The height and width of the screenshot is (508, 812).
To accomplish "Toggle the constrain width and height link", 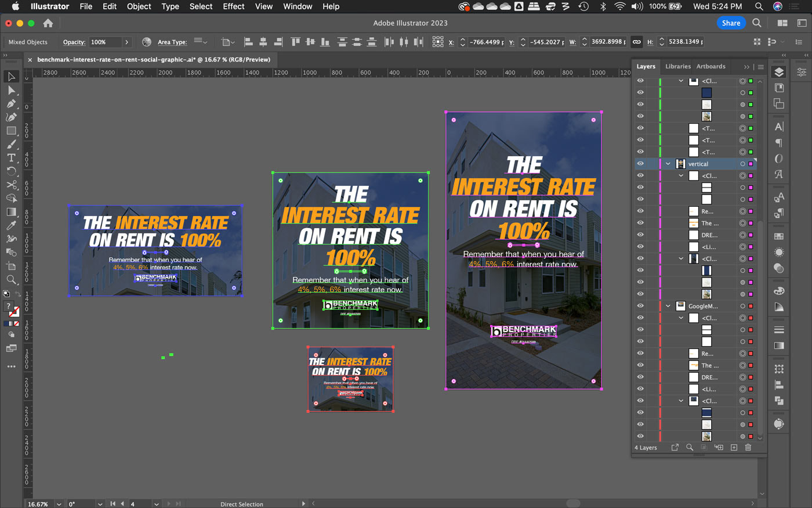I will [636, 42].
